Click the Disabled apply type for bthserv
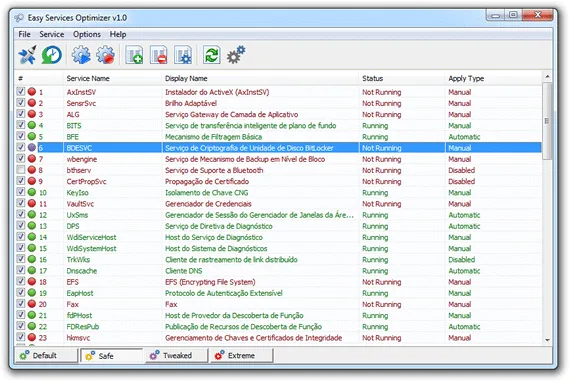The width and height of the screenshot is (570, 382). [x=461, y=170]
